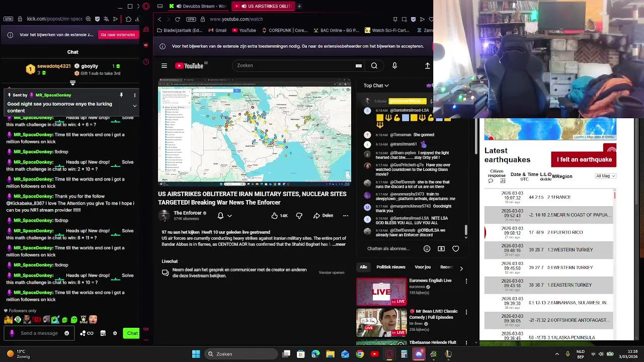Open the emoji picker in the Kick chat
Screen dimensions: 644x362
[66, 333]
